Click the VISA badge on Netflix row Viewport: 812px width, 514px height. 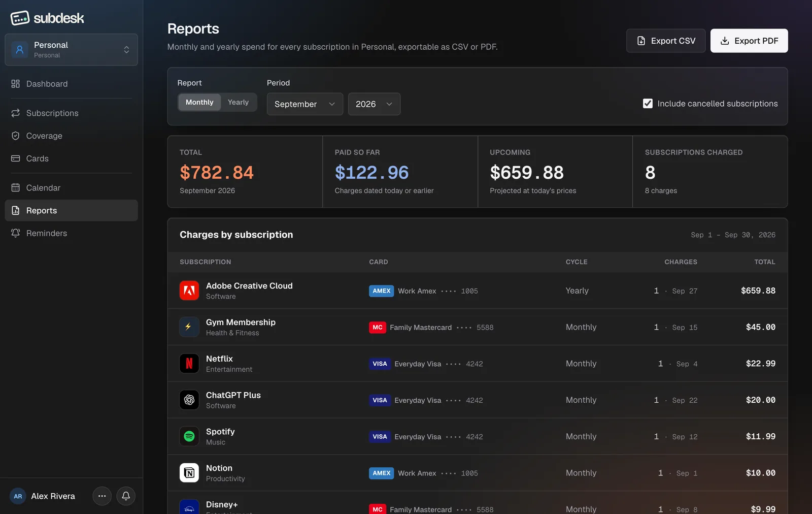380,364
